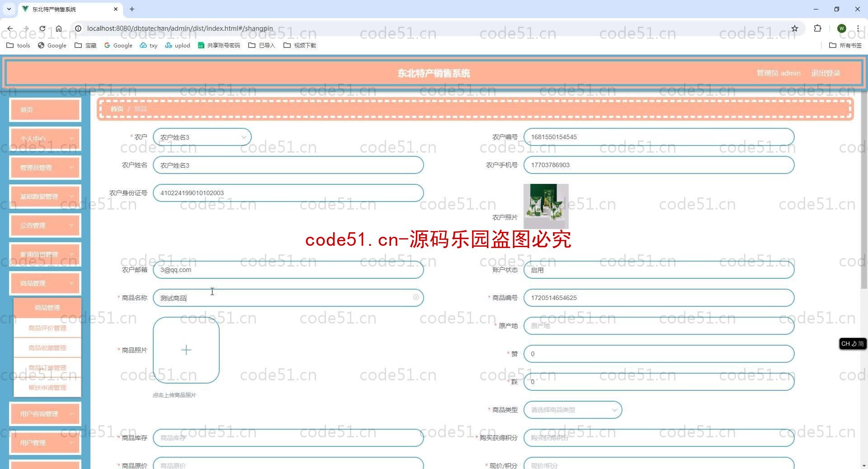Select 帮扶申请管理 submenu item
The height and width of the screenshot is (469, 868).
click(47, 387)
